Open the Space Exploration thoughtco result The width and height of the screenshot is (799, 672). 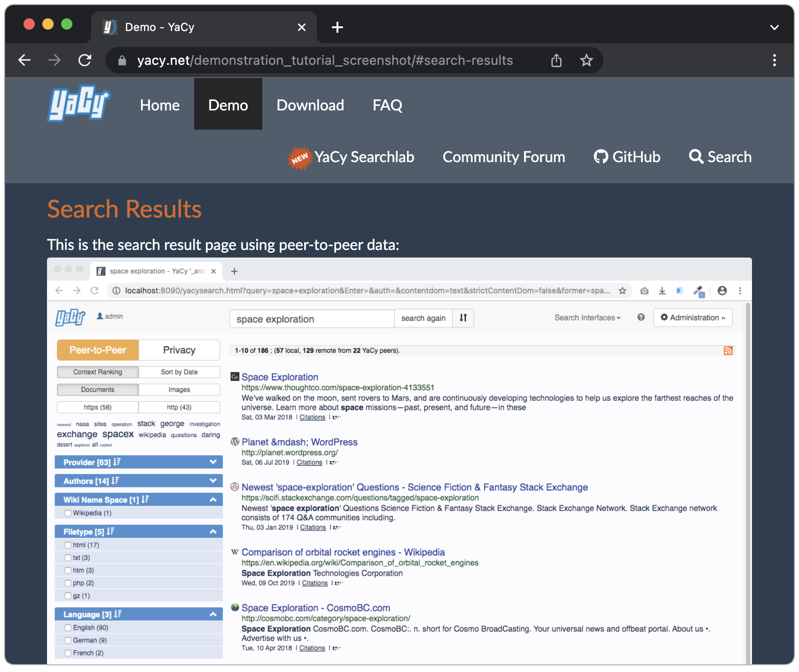click(x=280, y=377)
